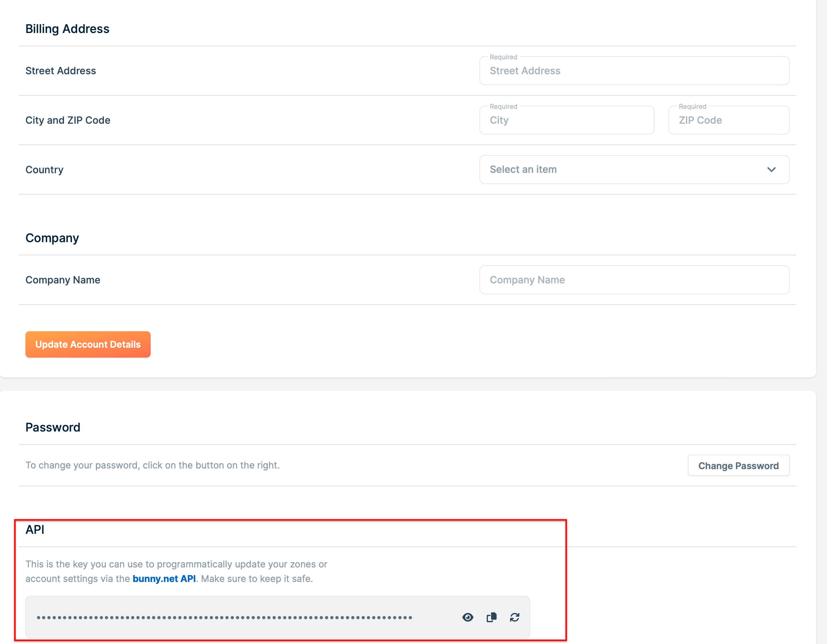The image size is (827, 644).
Task: Click inside the ZIP Code field
Action: [728, 120]
